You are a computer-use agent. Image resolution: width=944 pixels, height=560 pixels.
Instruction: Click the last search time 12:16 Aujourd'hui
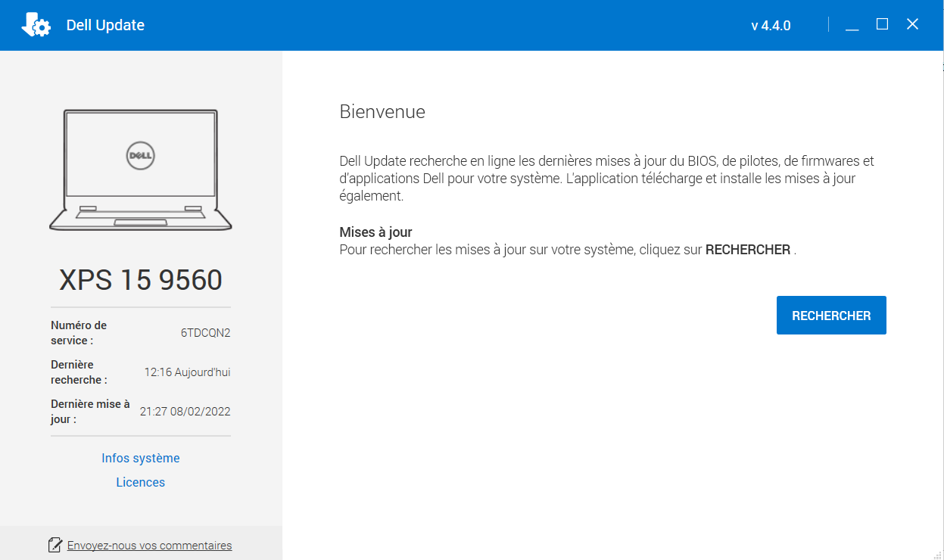point(187,372)
